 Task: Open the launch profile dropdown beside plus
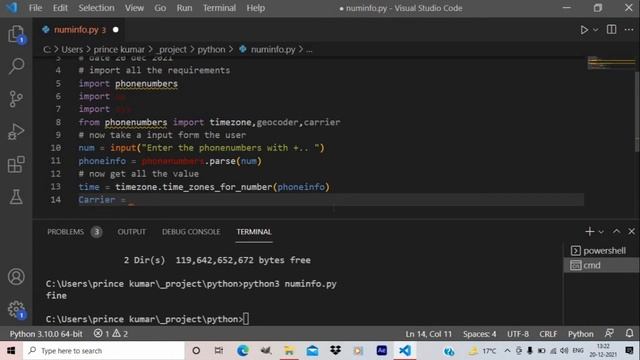pos(601,232)
